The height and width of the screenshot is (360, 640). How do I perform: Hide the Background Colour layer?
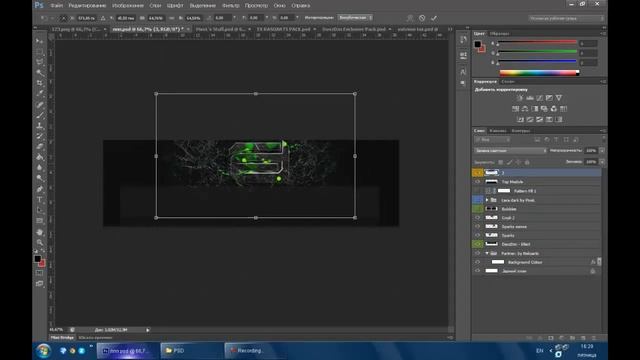pyautogui.click(x=477, y=262)
